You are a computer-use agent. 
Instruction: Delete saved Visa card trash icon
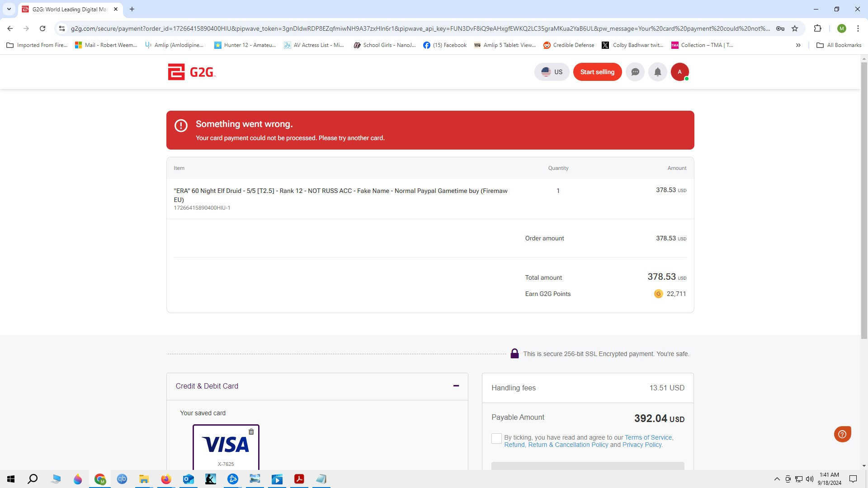point(251,432)
